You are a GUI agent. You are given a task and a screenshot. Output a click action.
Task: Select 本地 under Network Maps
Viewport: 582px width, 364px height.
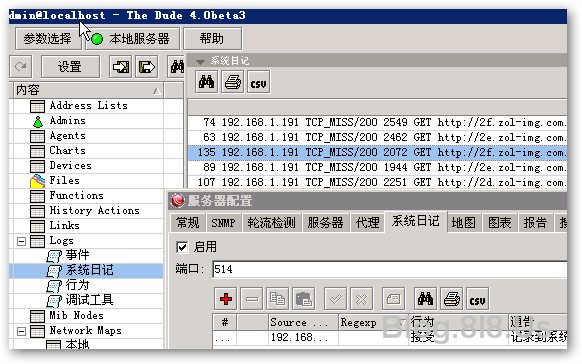pyautogui.click(x=77, y=344)
